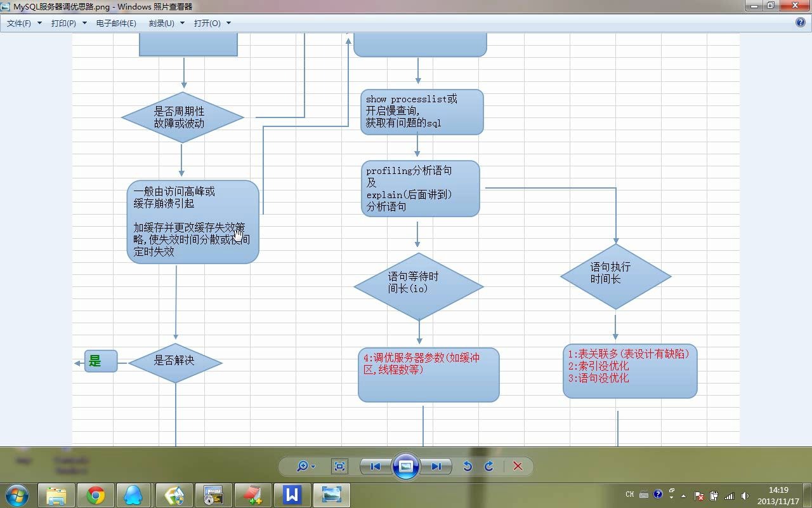Click the 一般由访问高峰或缓存崩溃引起 text
The width and height of the screenshot is (812, 508).
tap(174, 197)
